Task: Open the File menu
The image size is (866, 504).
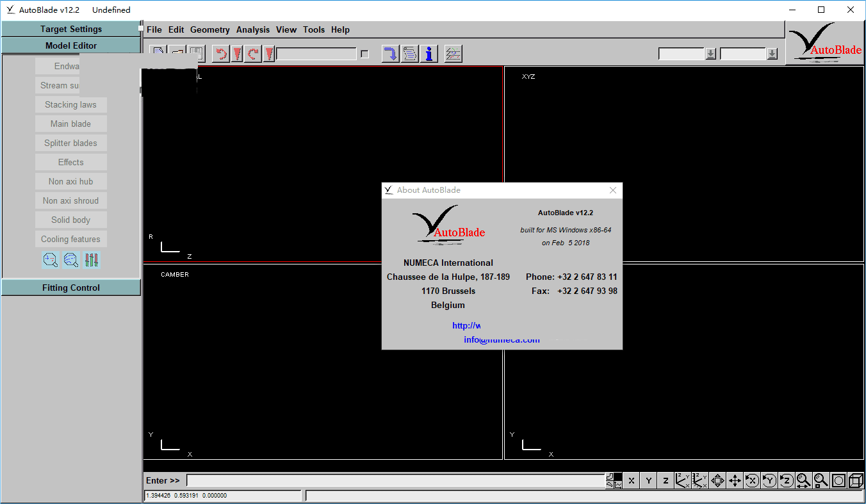Action: 154,29
